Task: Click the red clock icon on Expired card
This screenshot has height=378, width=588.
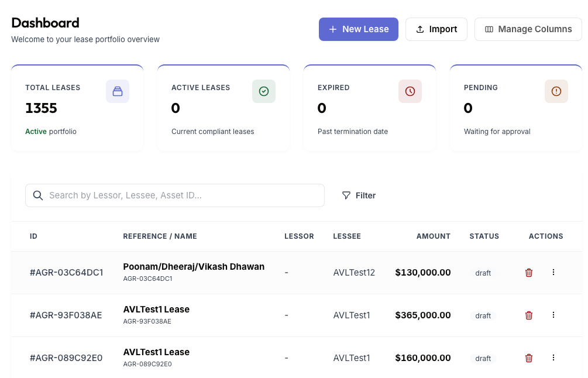Action: [410, 91]
